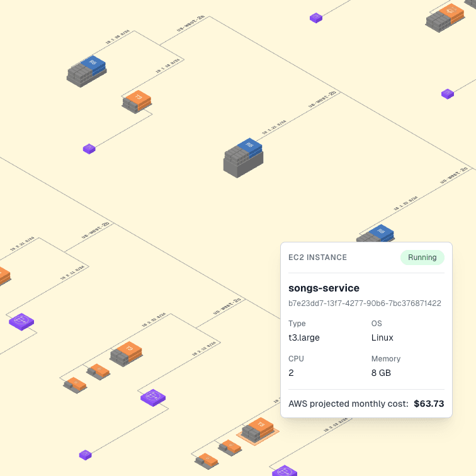Click the 10.2.11.0/24 subnet label
Image resolution: width=476 pixels, height=476 pixels.
click(x=72, y=273)
